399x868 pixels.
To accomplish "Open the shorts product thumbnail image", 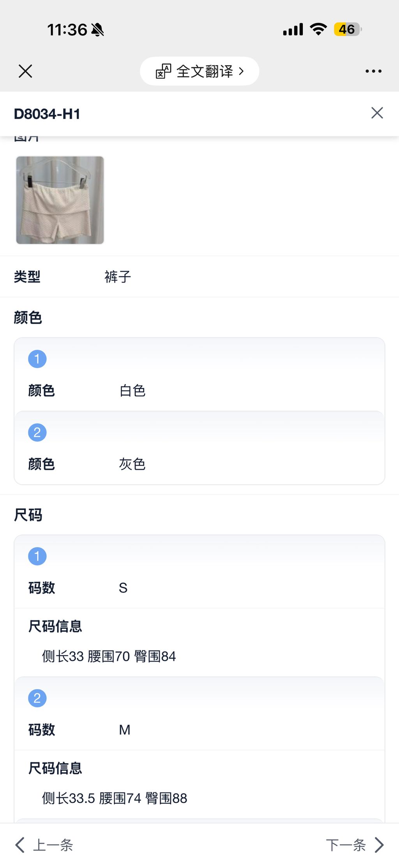I will coord(60,200).
